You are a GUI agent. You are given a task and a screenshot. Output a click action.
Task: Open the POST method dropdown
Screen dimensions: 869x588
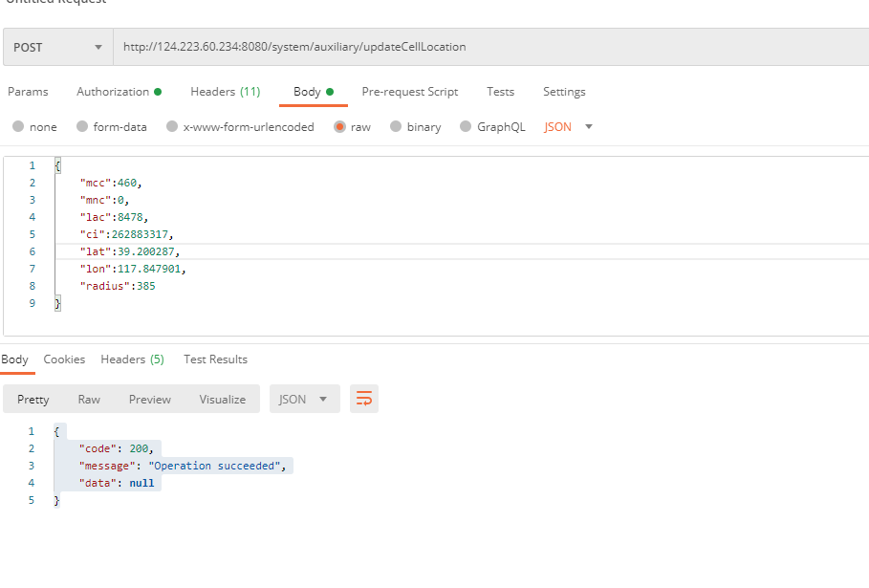click(57, 47)
